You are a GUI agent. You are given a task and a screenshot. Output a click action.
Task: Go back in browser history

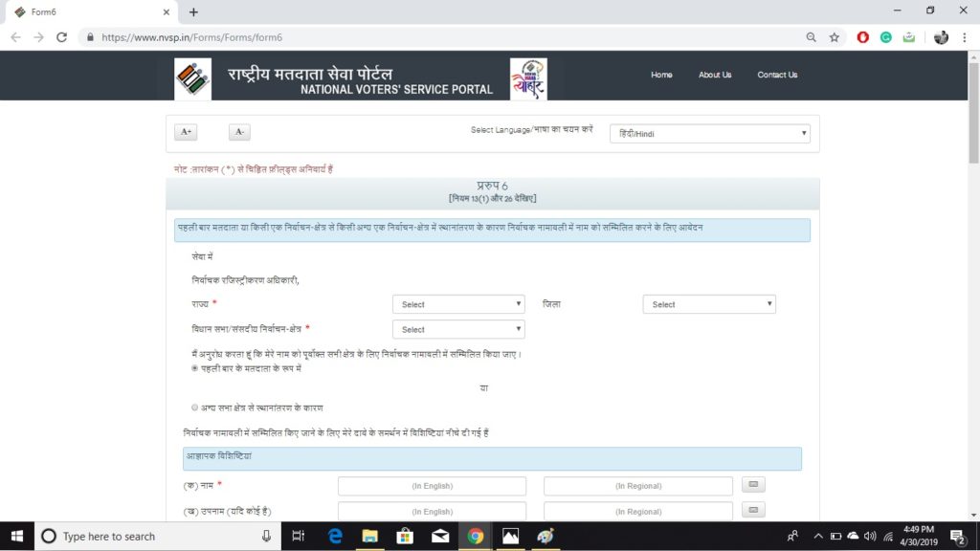pos(15,37)
